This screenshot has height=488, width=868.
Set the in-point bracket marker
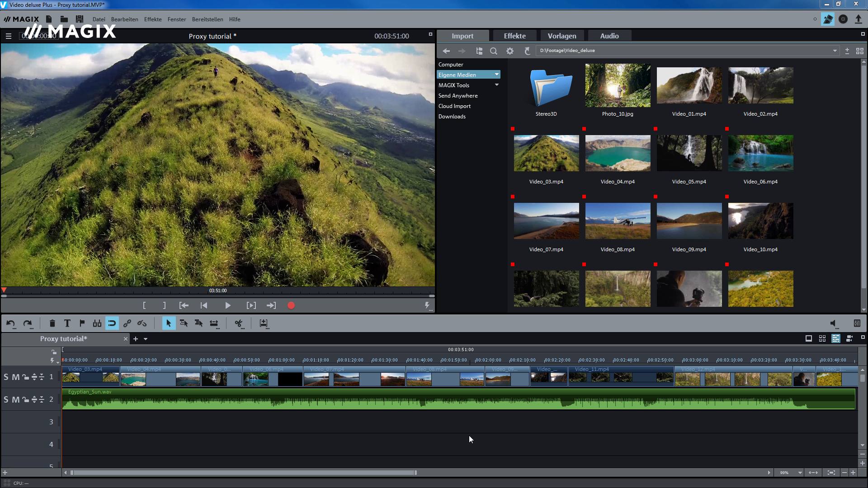coord(144,306)
